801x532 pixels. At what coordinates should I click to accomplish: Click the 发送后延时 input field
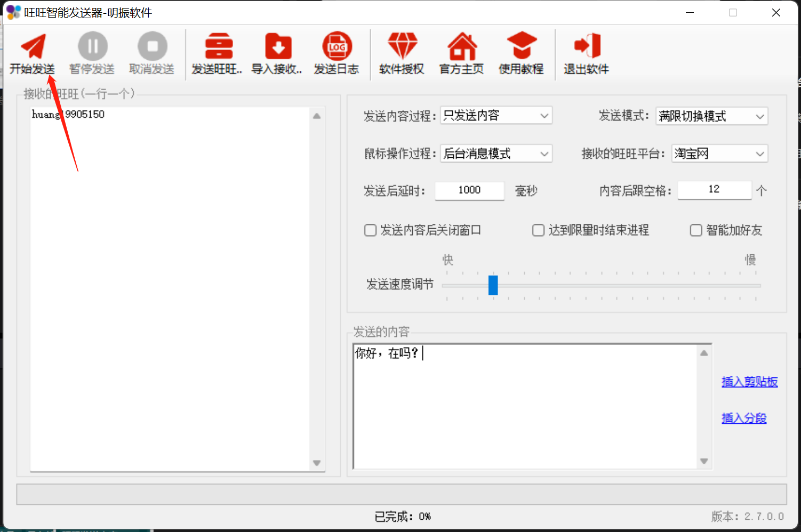point(469,190)
